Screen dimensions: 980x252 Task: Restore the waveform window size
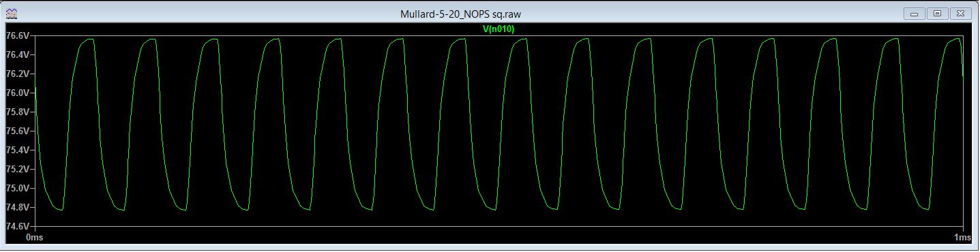[x=937, y=13]
